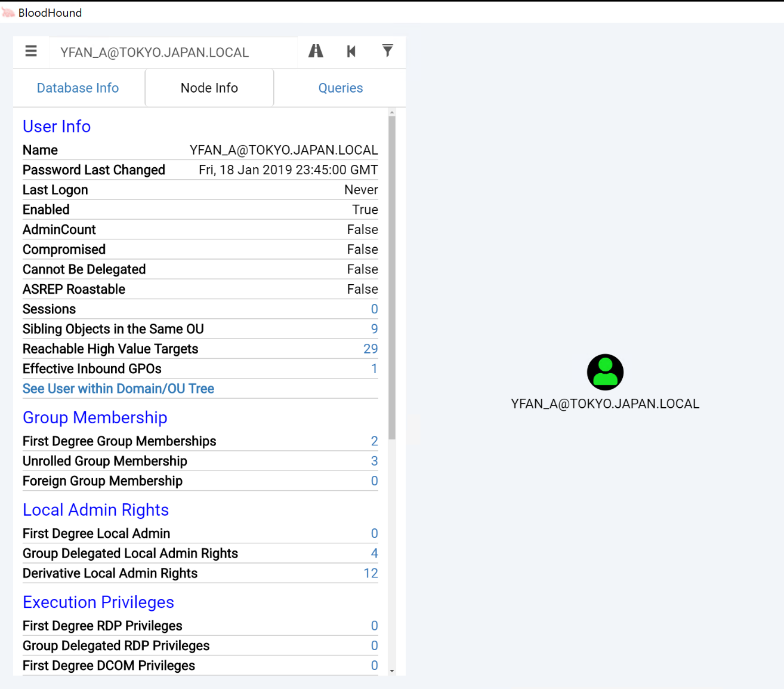The width and height of the screenshot is (784, 689).
Task: Open the hamburger menu icon
Action: [31, 52]
